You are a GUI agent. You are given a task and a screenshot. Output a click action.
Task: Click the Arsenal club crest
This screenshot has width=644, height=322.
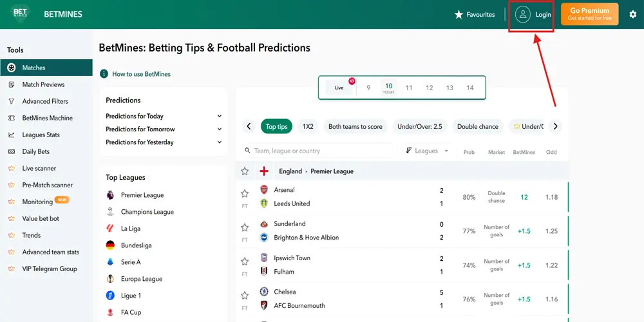(264, 190)
